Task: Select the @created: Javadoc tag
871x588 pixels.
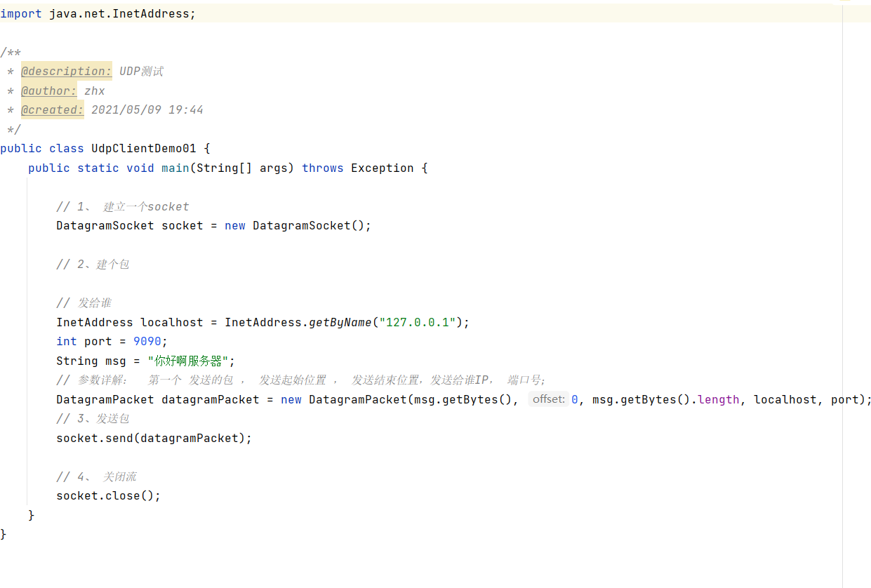Action: click(x=52, y=109)
